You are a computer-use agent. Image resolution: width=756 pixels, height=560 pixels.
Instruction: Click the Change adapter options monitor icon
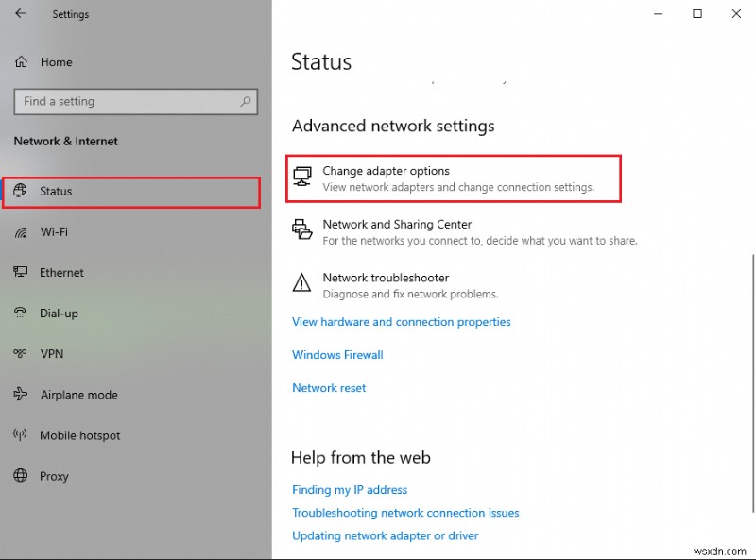click(303, 176)
